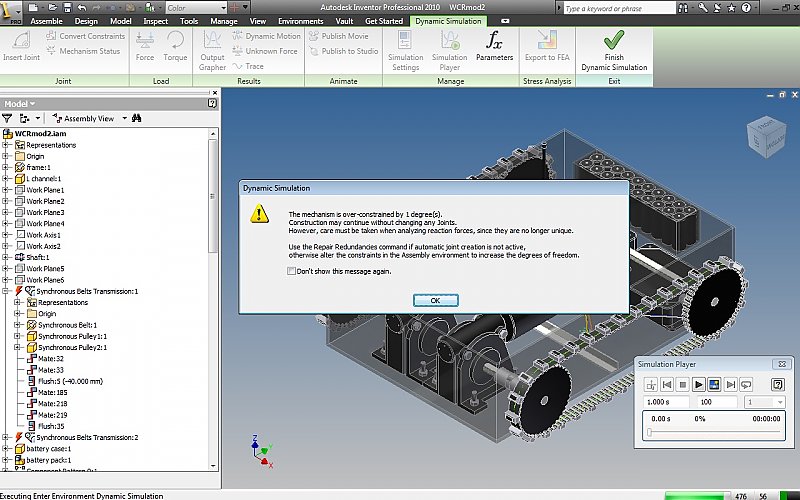Close the Simulation Player panel
Viewport: 800px width, 500px height.
(782, 364)
